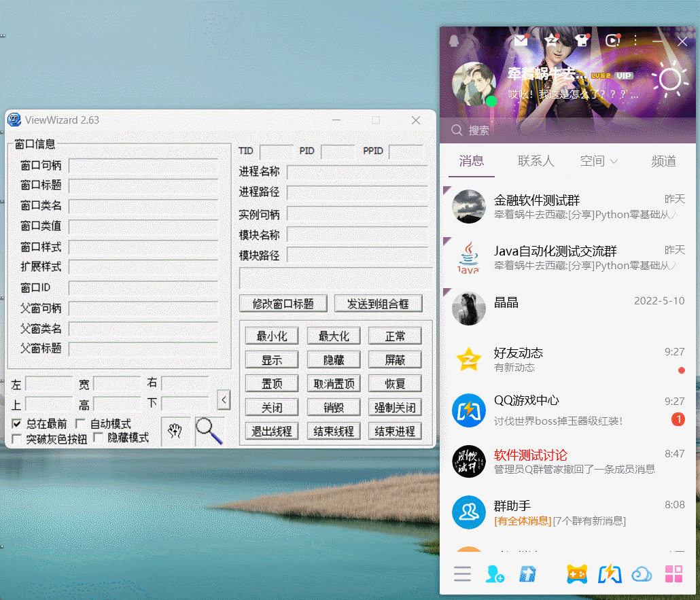The width and height of the screenshot is (700, 600).
Task: Click the 取消置顶 button
Action: (x=334, y=384)
